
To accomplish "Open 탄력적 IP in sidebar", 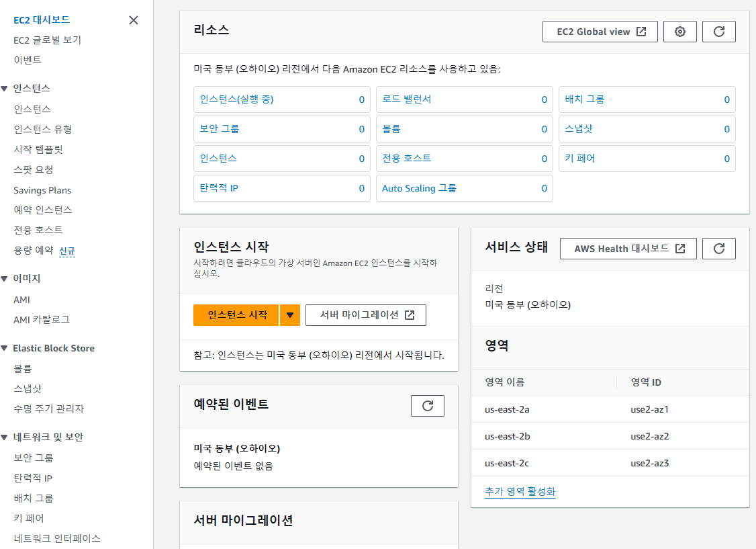I will pos(33,478).
